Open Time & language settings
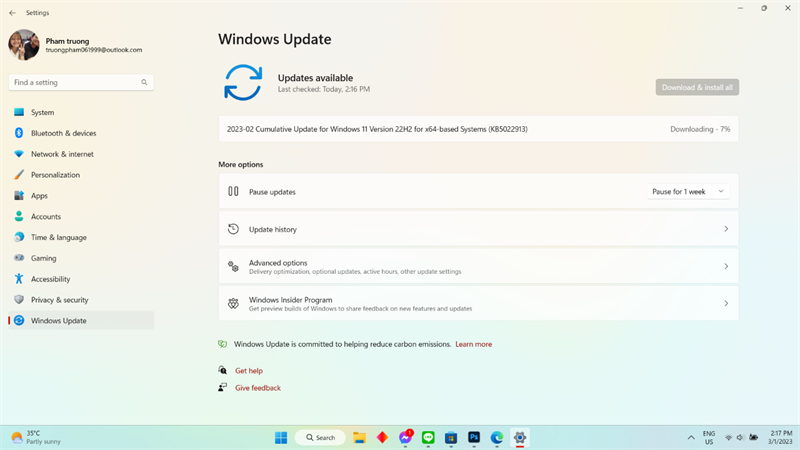 tap(81, 237)
